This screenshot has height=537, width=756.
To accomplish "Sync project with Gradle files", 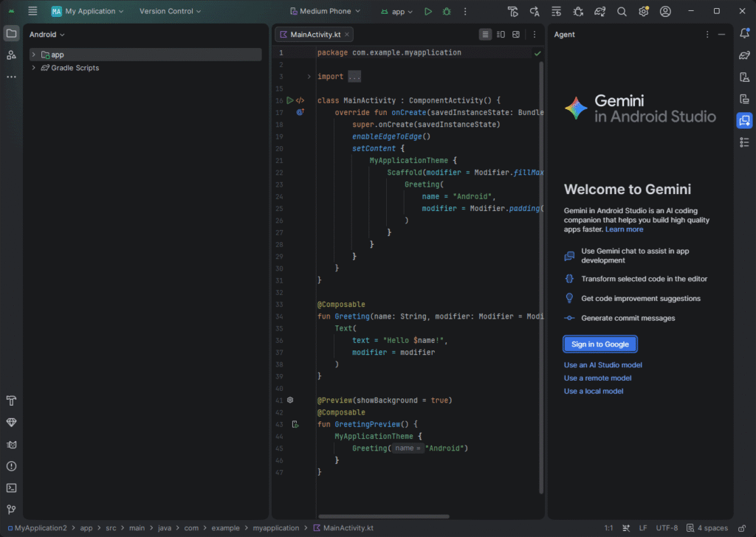I will pos(599,11).
